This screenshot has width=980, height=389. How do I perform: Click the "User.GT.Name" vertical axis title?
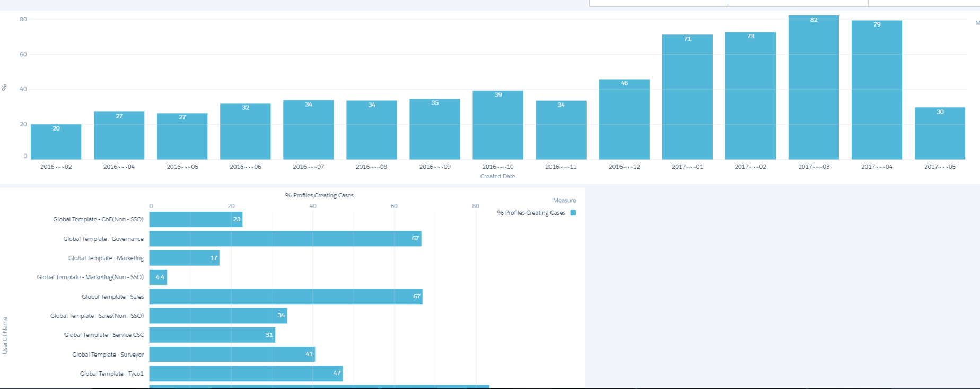click(x=5, y=335)
